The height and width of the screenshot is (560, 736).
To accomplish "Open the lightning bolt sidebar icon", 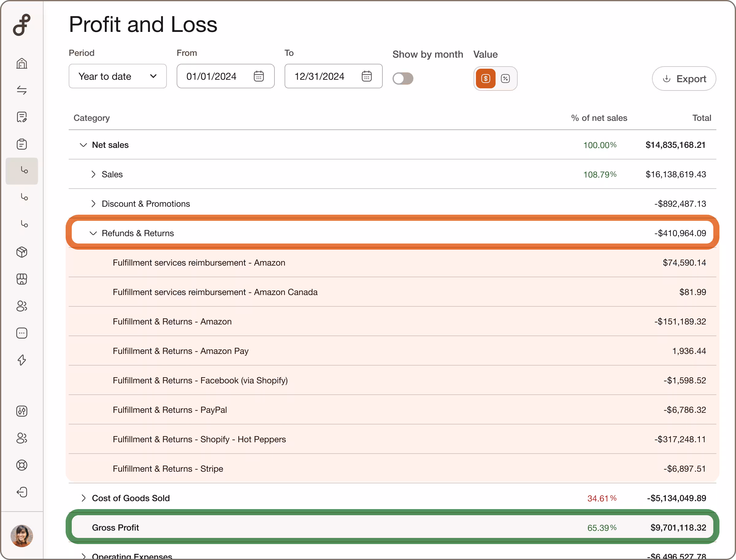I will tap(22, 360).
